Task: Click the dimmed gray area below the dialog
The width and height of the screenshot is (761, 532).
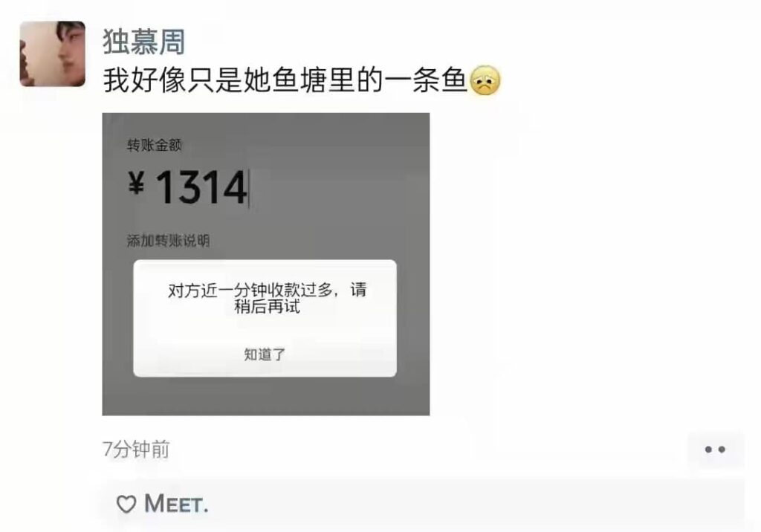Action: click(x=265, y=395)
